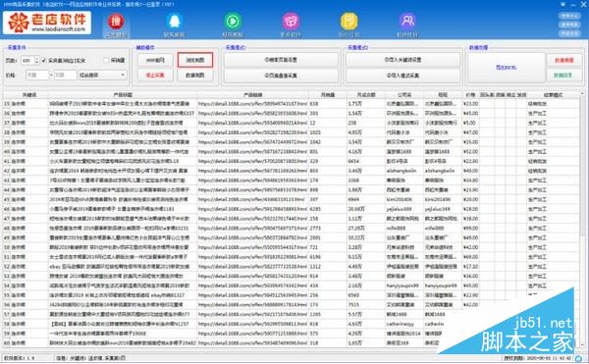Open the blue QQ penguin contact icon
Image resolution: width=589 pixels, height=364 pixels.
tap(174, 22)
